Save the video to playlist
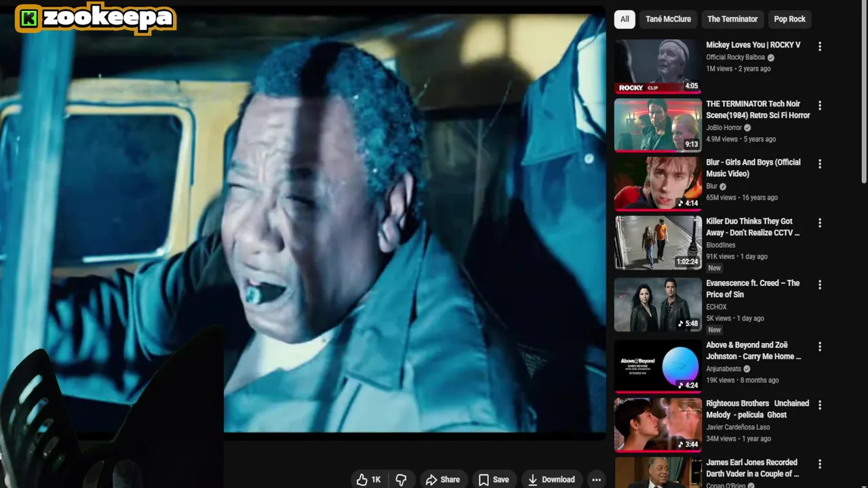 coord(494,479)
